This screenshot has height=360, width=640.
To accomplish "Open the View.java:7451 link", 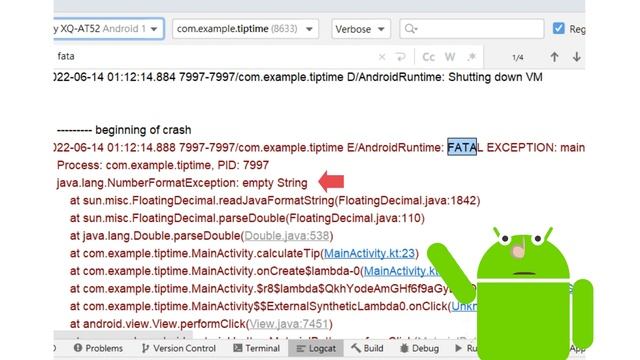I will [x=289, y=324].
